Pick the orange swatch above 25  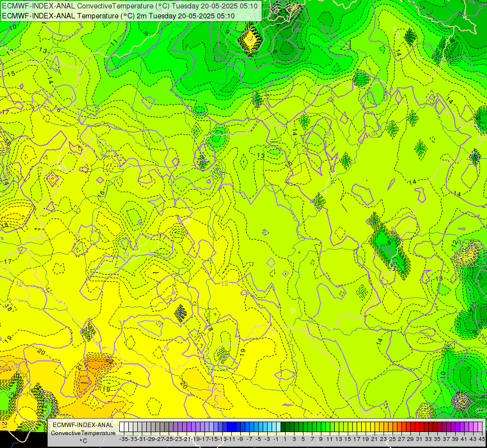[x=390, y=427]
